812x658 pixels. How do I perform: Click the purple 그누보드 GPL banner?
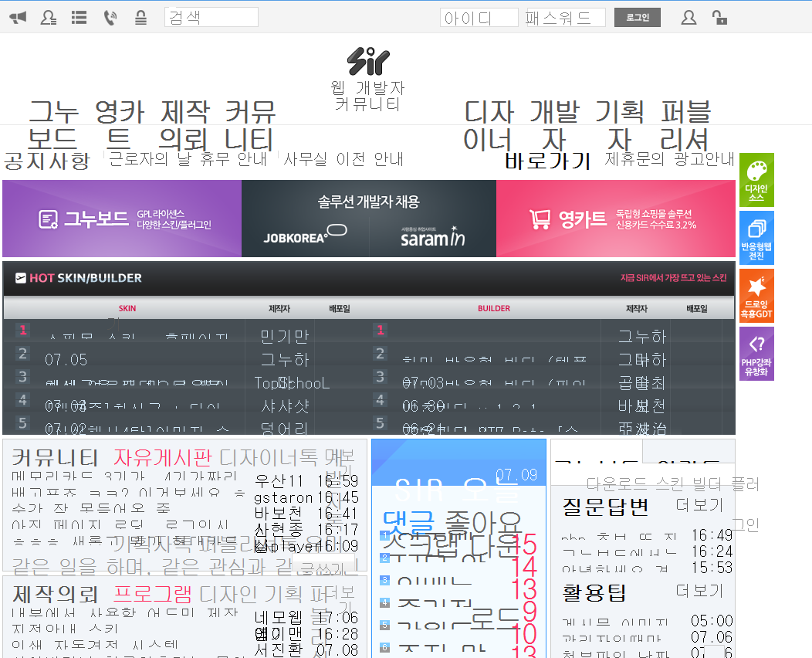(x=122, y=219)
